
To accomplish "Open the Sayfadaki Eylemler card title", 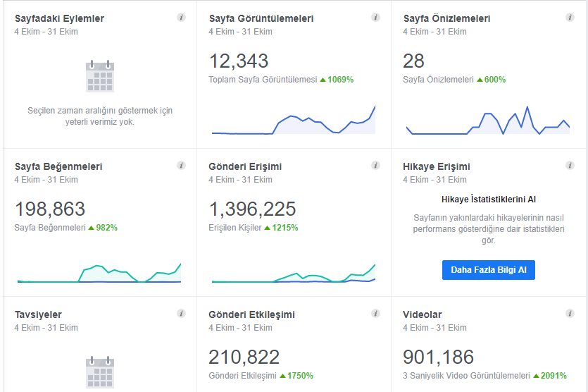I will pyautogui.click(x=59, y=18).
